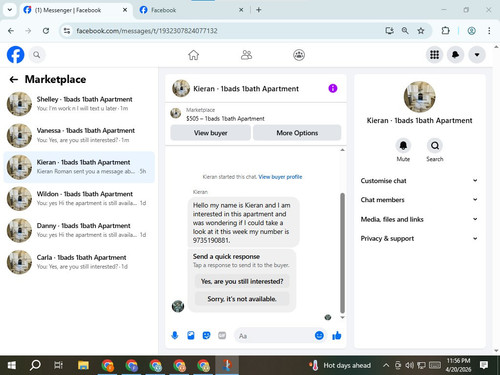Open the Chrome profile icon
This screenshot has width=500, height=375.
point(471,31)
